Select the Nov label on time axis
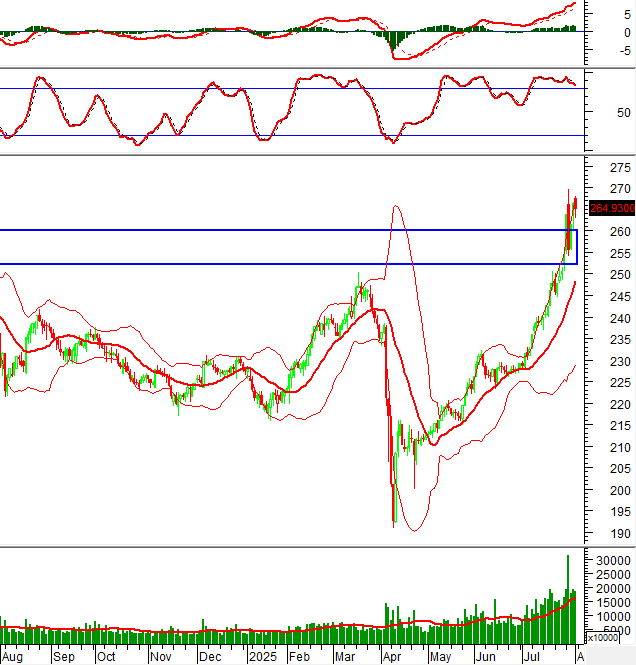This screenshot has width=636, height=665. point(161,657)
